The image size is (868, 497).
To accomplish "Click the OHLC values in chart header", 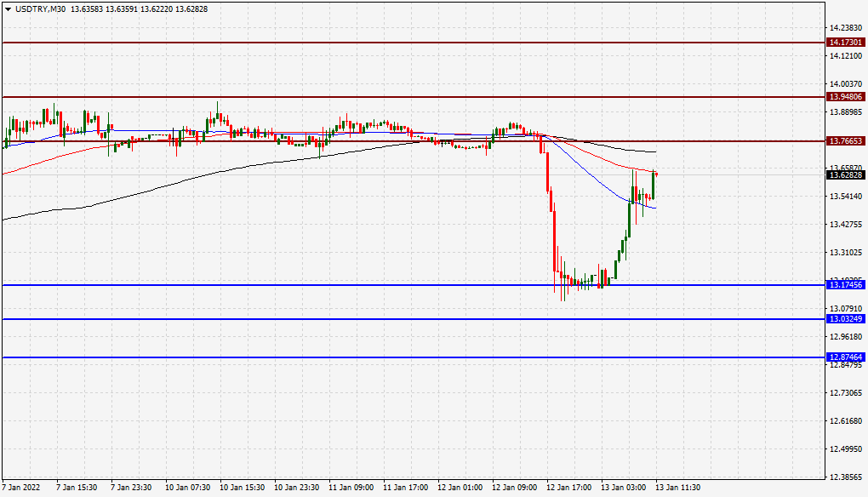I will click(x=140, y=9).
